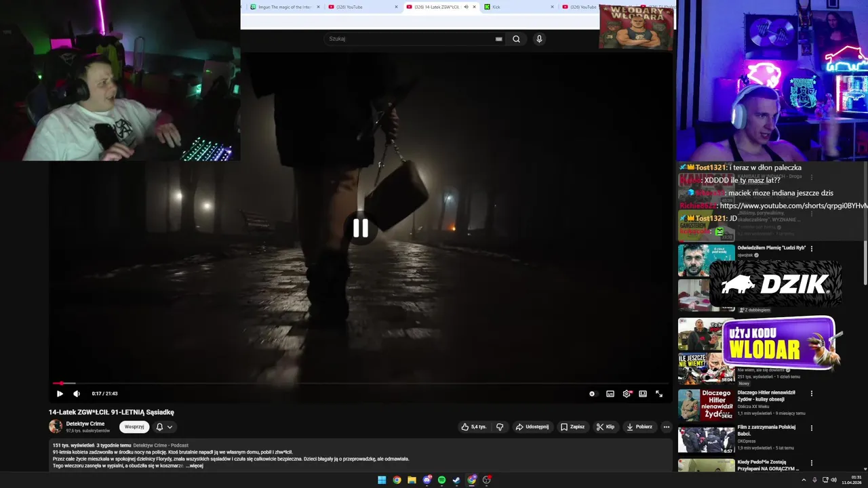
Task: Open Windows Start menu
Action: 382,480
